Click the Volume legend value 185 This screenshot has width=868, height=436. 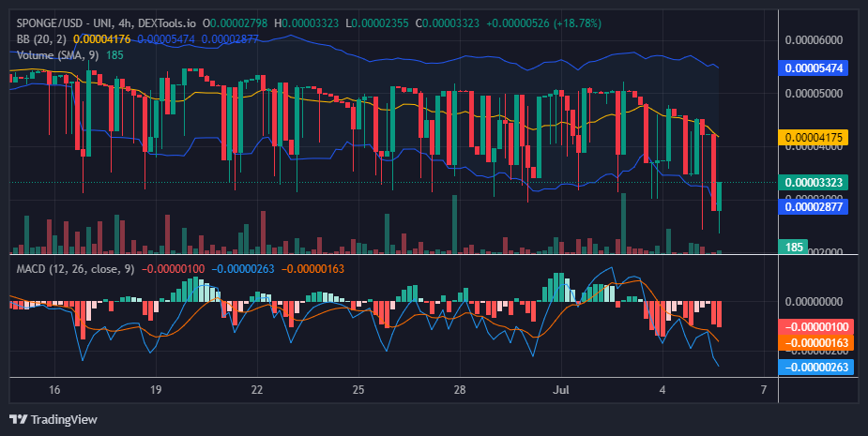(114, 55)
